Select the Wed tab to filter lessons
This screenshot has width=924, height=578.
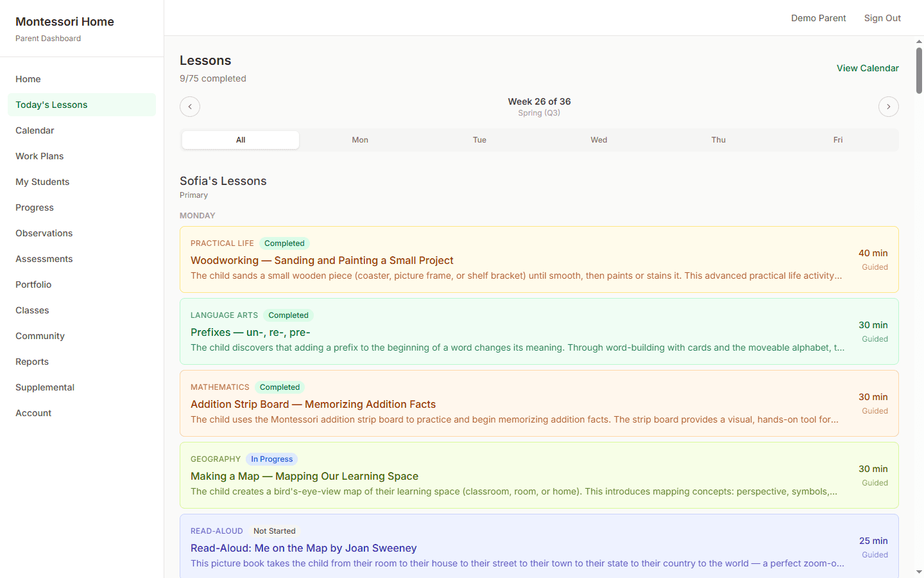(x=599, y=139)
